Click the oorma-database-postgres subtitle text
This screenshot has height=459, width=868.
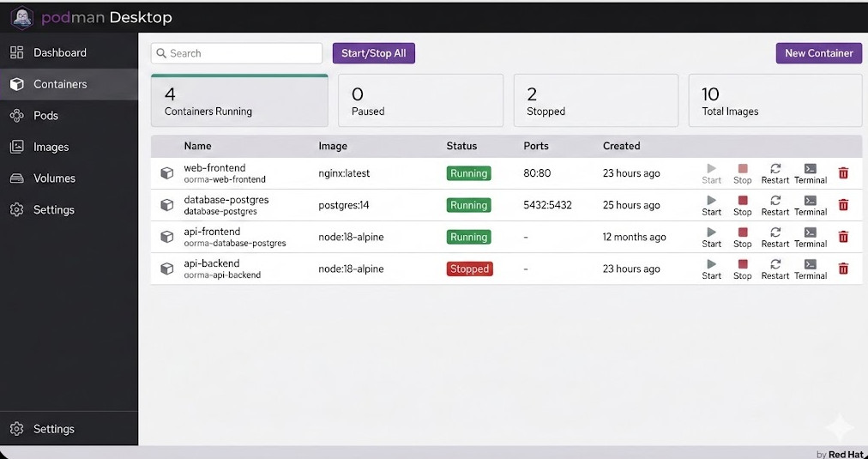point(235,243)
